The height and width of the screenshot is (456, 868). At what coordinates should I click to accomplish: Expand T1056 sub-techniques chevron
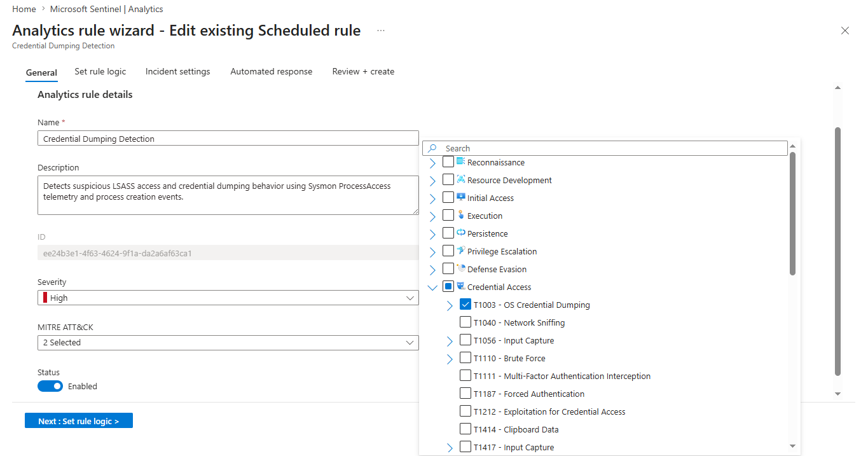[x=450, y=341]
